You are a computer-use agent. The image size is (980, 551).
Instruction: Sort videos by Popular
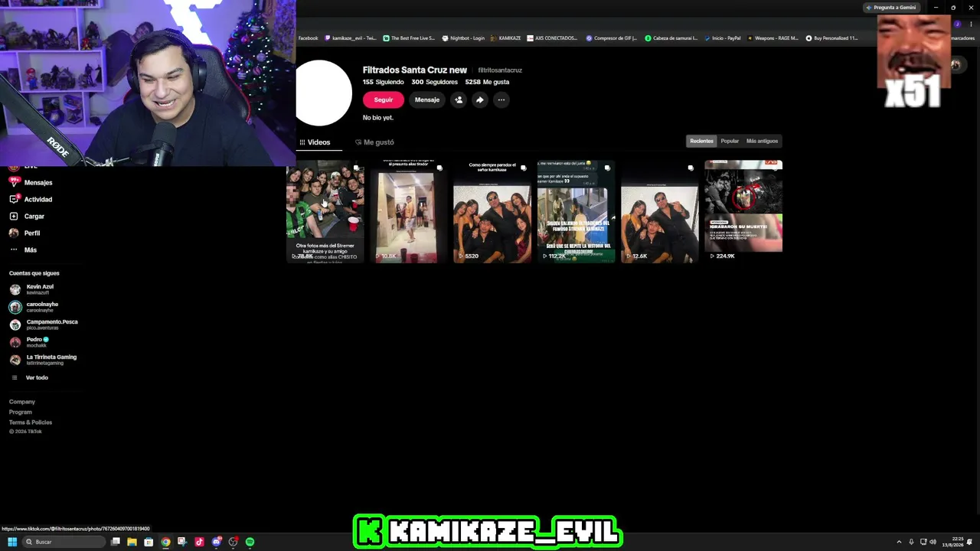(x=730, y=141)
